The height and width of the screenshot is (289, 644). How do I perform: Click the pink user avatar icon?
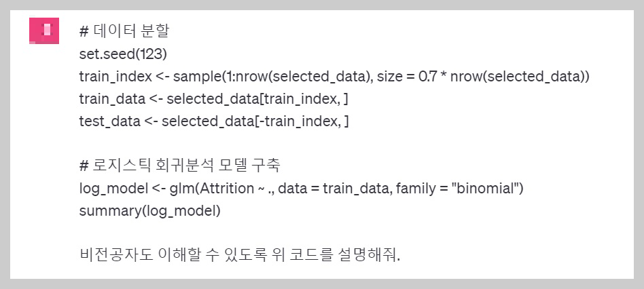pyautogui.click(x=44, y=31)
